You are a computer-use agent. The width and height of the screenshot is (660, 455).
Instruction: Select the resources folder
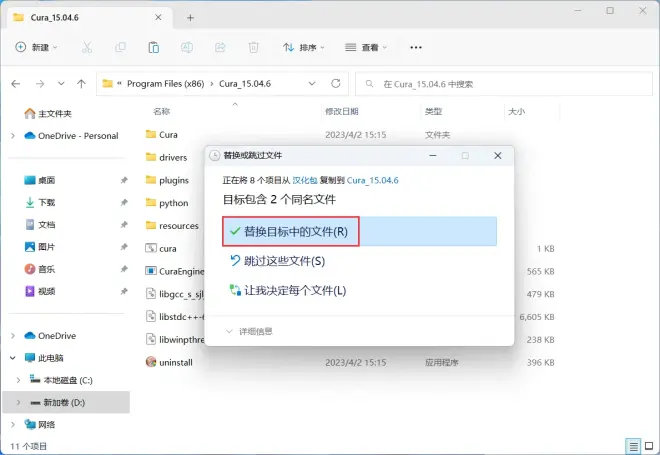[x=172, y=226]
